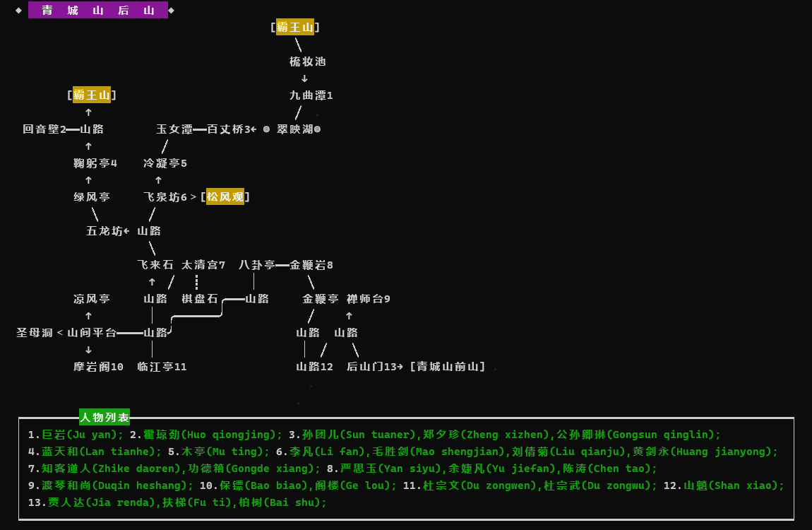Click the 禅师台9 map node
This screenshot has width=812, height=530.
(x=368, y=298)
